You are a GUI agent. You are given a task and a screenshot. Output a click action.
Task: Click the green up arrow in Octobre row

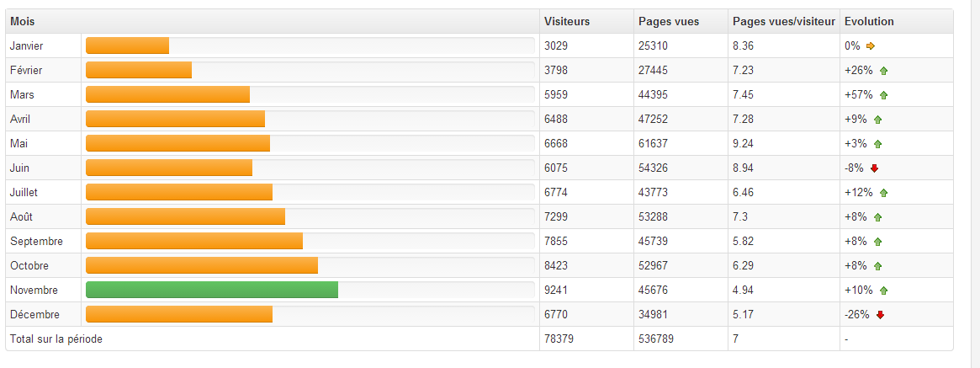click(x=877, y=266)
